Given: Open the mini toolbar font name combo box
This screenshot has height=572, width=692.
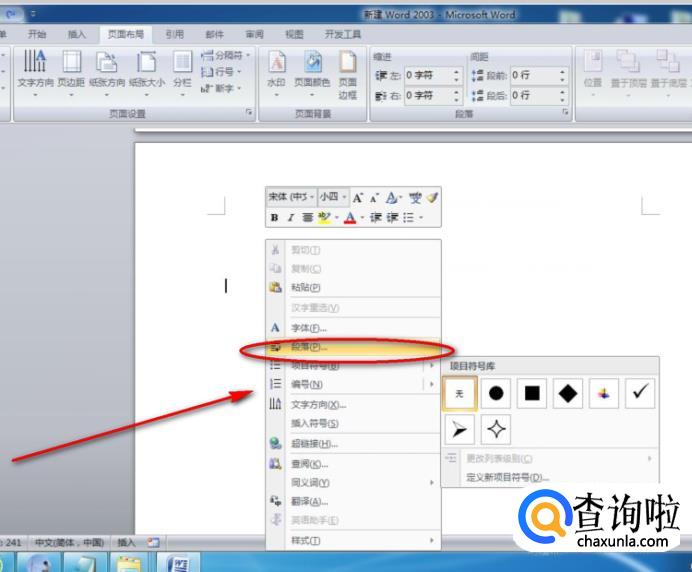Looking at the screenshot, I should [x=291, y=197].
